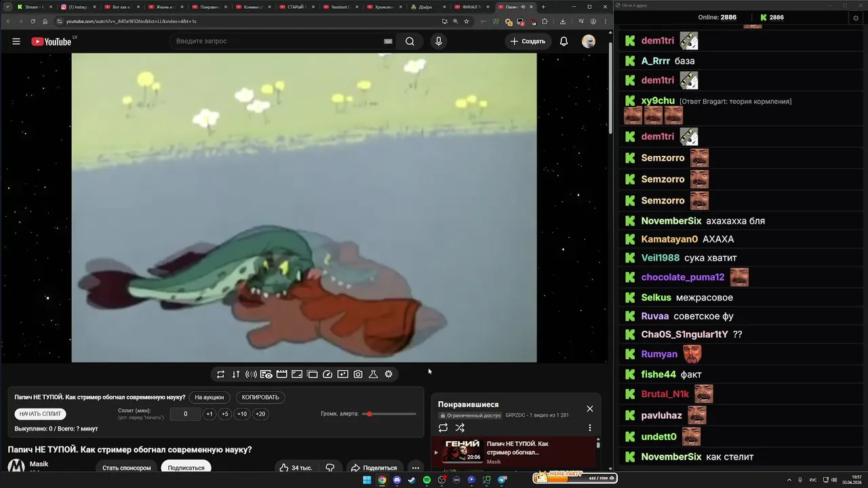Add one minute with the +1 button
The width and height of the screenshot is (868, 488).
point(210,414)
